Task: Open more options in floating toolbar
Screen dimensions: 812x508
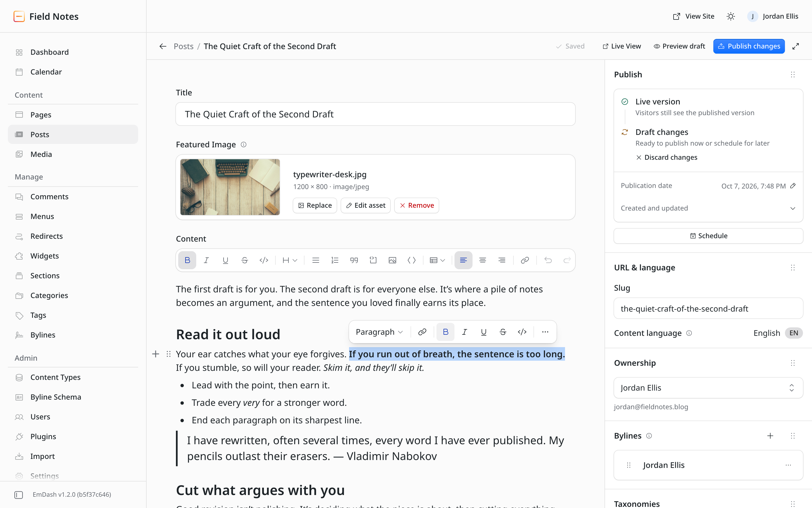Action: pos(545,332)
